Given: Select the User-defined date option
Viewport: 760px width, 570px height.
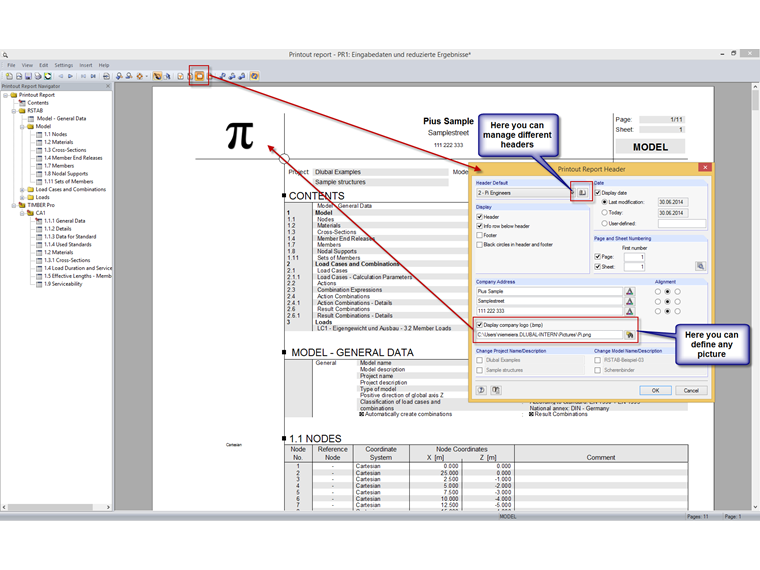Looking at the screenshot, I should tap(604, 223).
